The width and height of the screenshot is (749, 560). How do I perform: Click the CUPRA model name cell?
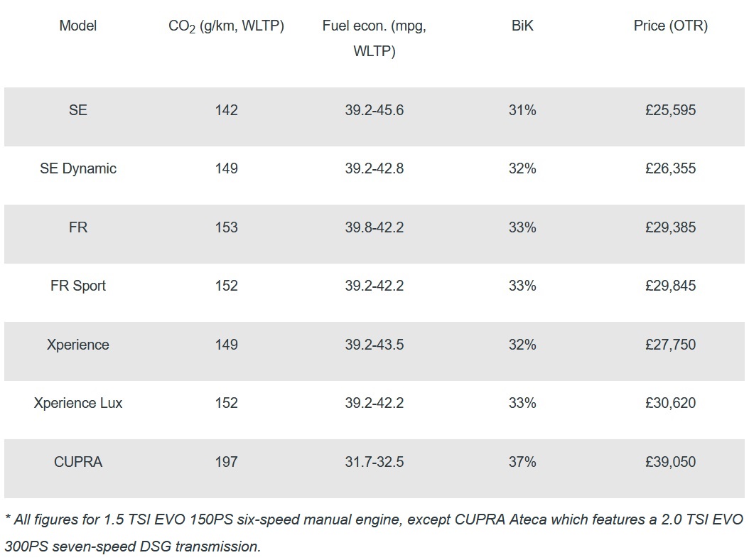78,462
